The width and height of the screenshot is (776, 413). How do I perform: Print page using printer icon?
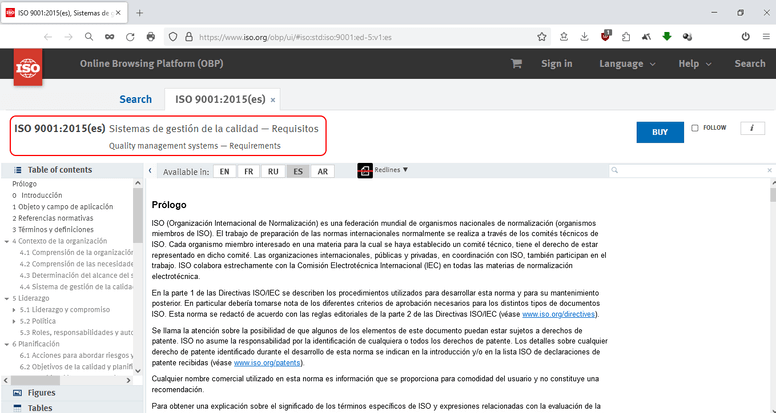(151, 37)
